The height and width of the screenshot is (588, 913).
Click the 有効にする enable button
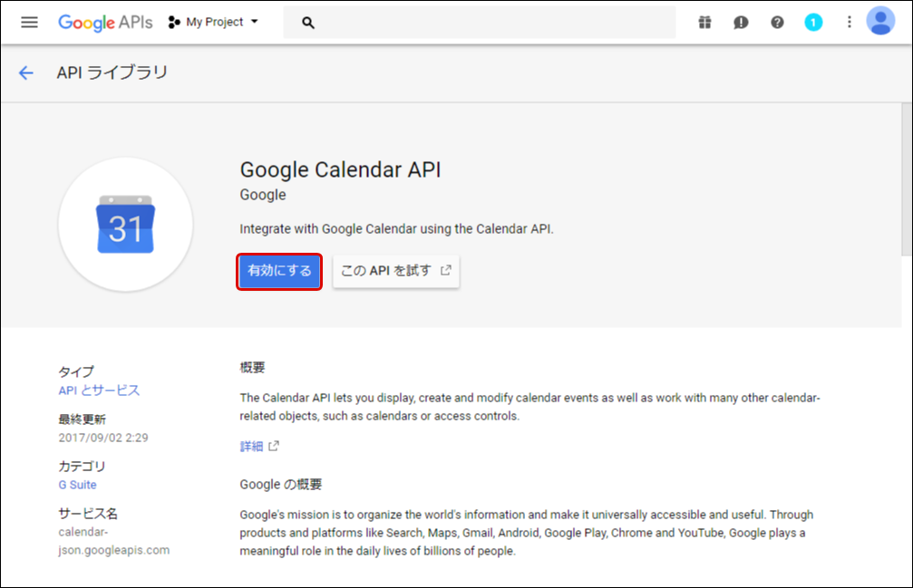pyautogui.click(x=279, y=271)
